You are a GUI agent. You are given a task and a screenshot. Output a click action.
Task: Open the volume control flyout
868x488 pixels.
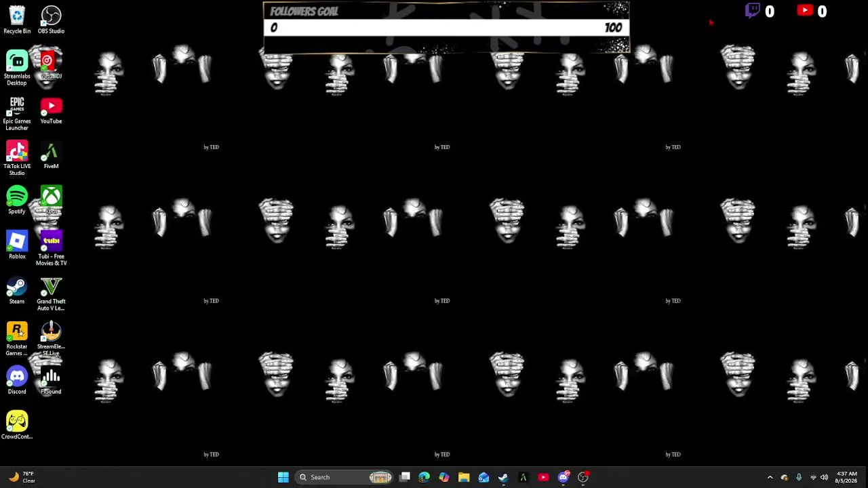(x=825, y=477)
